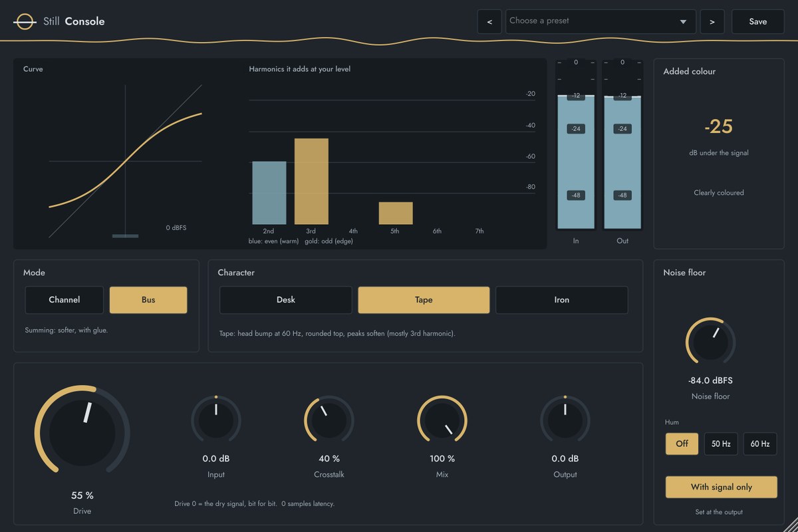Select the Desk character
The width and height of the screenshot is (798, 532).
click(286, 300)
